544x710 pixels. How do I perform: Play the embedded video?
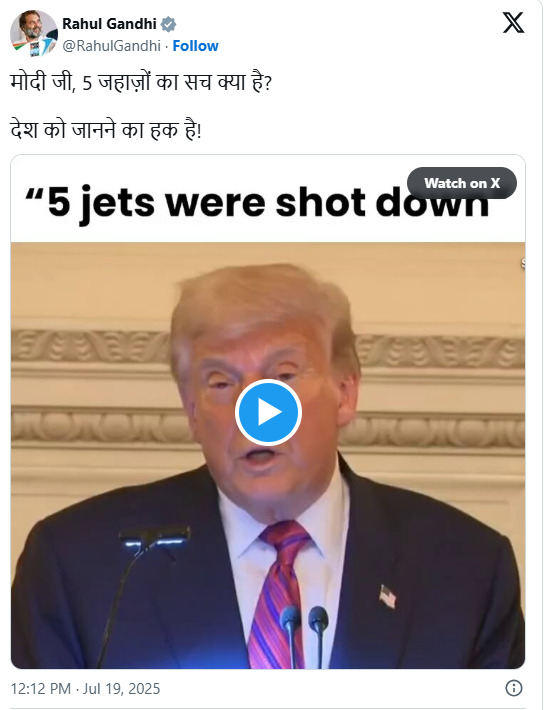pyautogui.click(x=268, y=412)
